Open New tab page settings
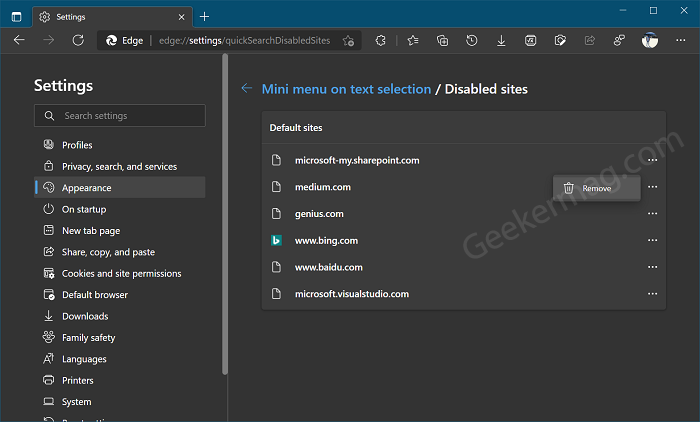 (120, 230)
